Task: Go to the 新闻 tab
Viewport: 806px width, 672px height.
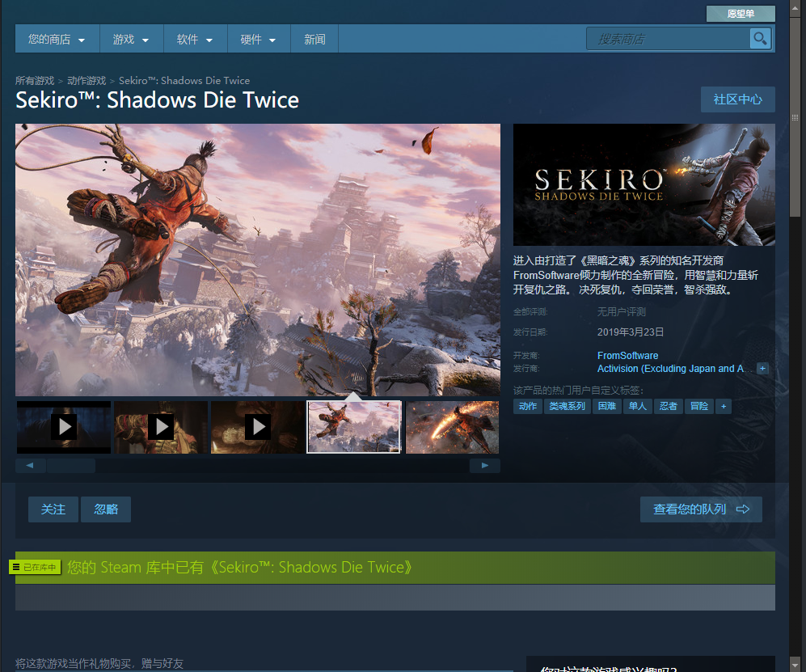Action: coord(314,39)
